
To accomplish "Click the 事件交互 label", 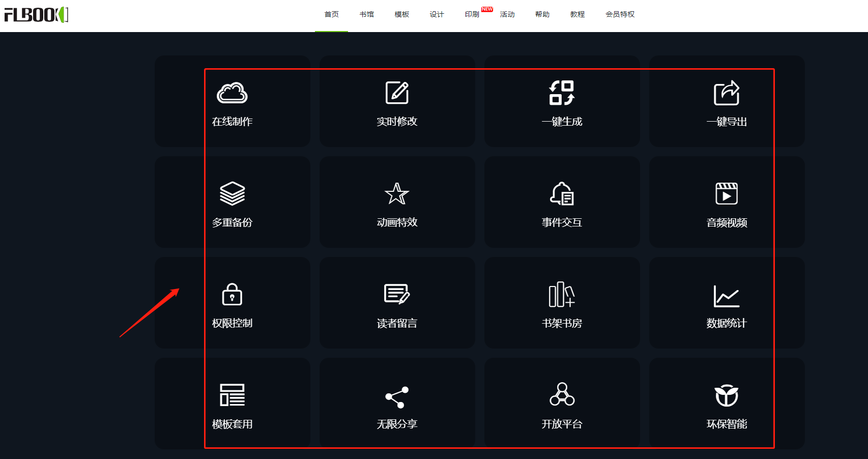I will click(562, 222).
